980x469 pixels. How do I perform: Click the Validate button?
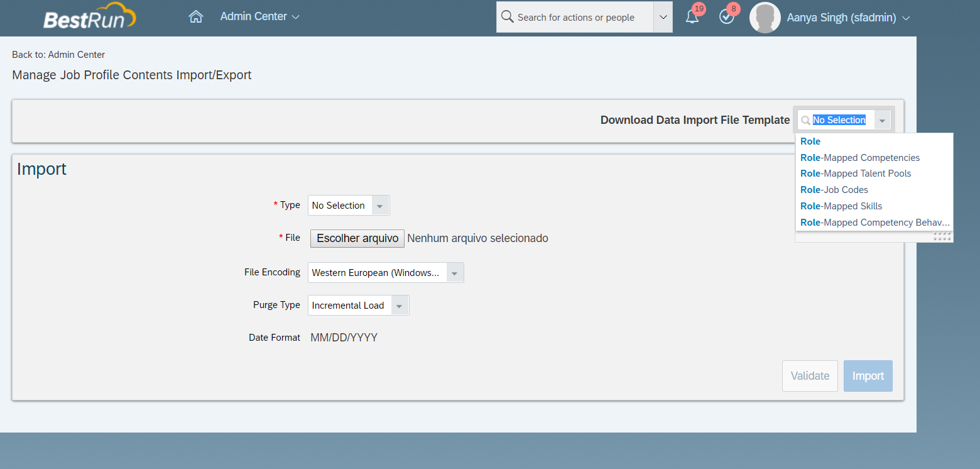(x=810, y=376)
